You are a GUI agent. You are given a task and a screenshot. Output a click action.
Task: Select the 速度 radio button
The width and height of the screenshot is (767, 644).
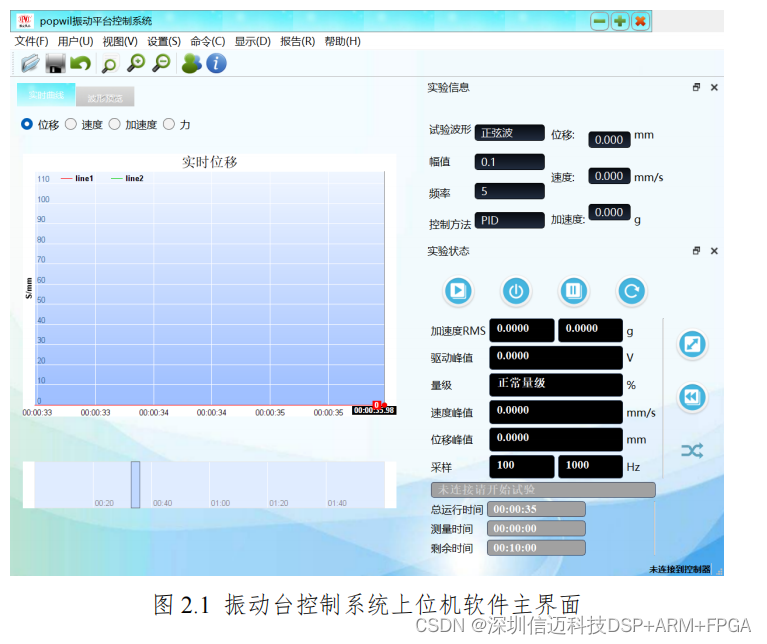point(71,125)
